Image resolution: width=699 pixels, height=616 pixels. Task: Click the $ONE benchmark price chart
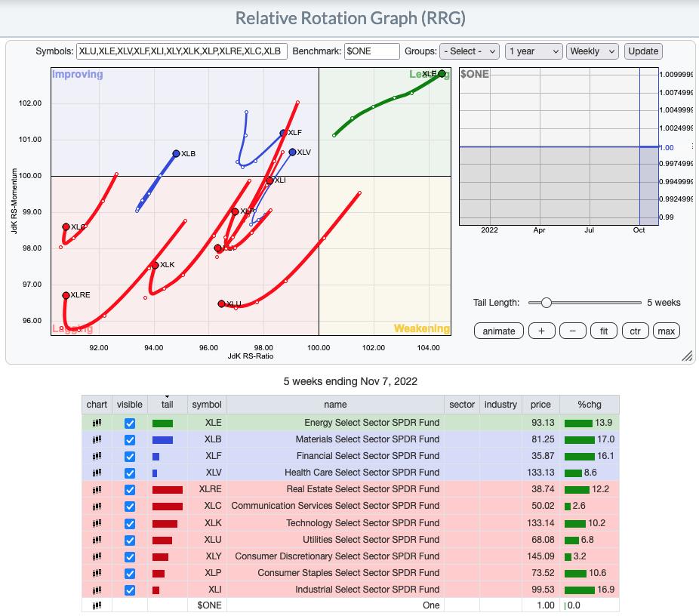[x=559, y=146]
